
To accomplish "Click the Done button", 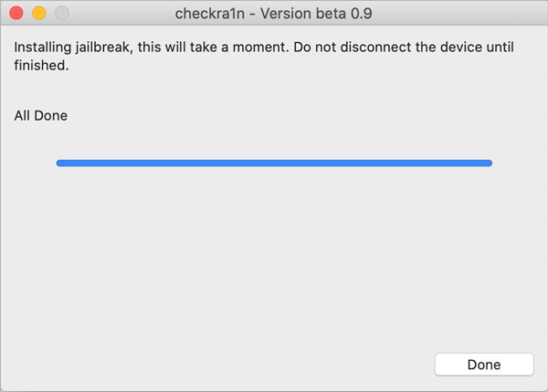I will pyautogui.click(x=483, y=365).
